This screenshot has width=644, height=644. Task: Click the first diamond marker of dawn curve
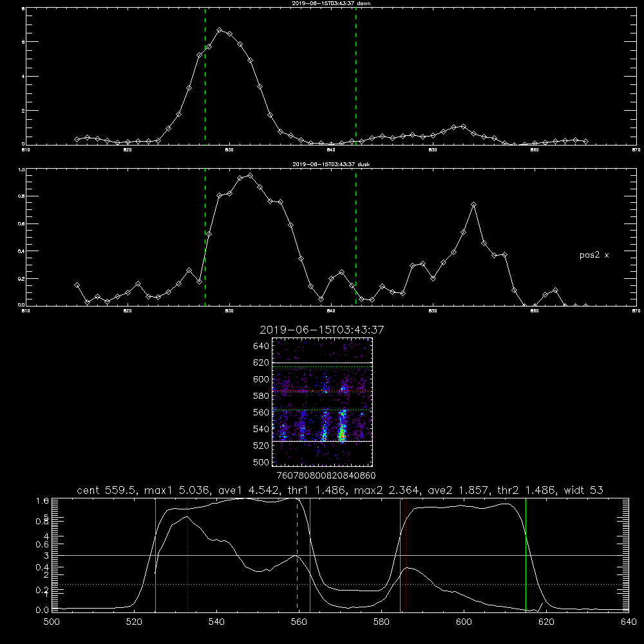(x=77, y=139)
